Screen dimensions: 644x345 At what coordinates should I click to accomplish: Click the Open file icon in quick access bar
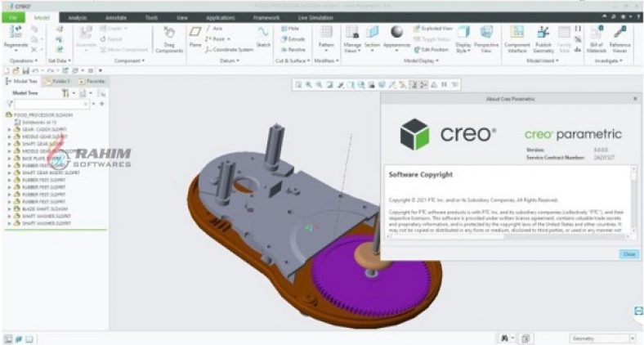pos(16,70)
